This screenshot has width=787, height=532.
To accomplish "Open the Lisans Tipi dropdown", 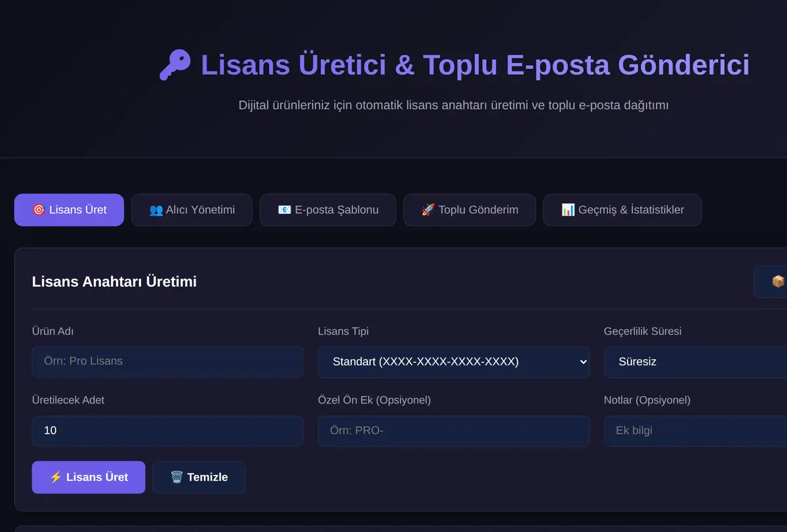I will click(454, 361).
